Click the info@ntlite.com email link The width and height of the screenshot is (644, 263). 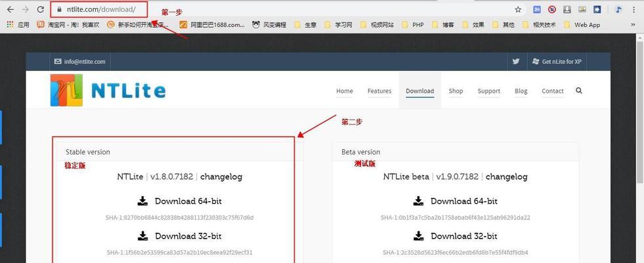click(x=79, y=62)
